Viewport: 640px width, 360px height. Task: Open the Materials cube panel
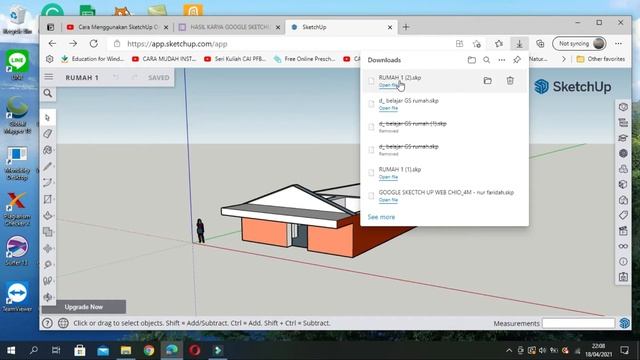623,184
